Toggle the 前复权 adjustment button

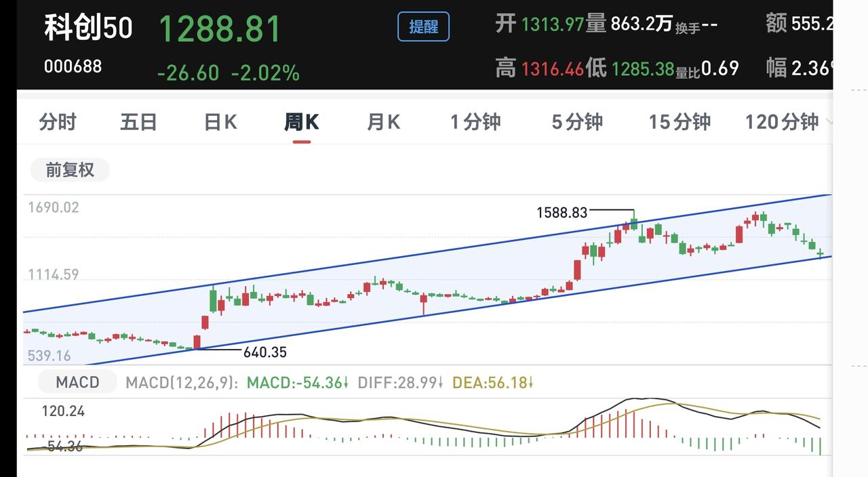[70, 169]
